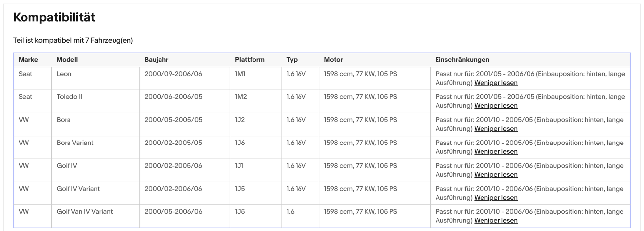
Task: Click 'Weniger lesen' for Golf IV Variant 1.6 16V
Action: click(495, 198)
